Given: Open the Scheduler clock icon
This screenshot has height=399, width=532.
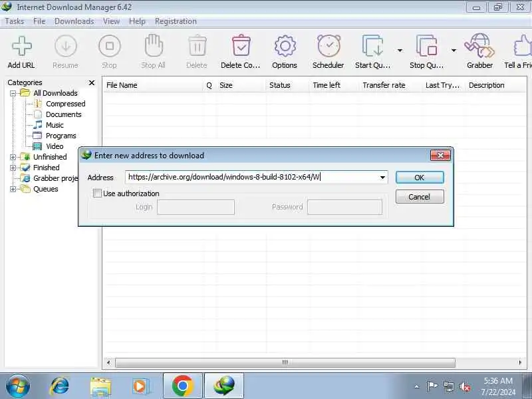Looking at the screenshot, I should click(x=329, y=45).
